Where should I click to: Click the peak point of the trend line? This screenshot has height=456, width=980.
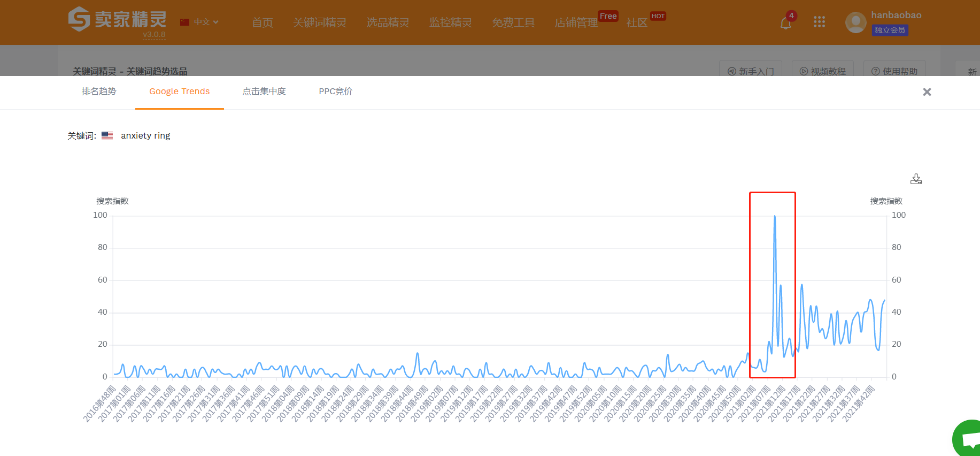pyautogui.click(x=775, y=216)
